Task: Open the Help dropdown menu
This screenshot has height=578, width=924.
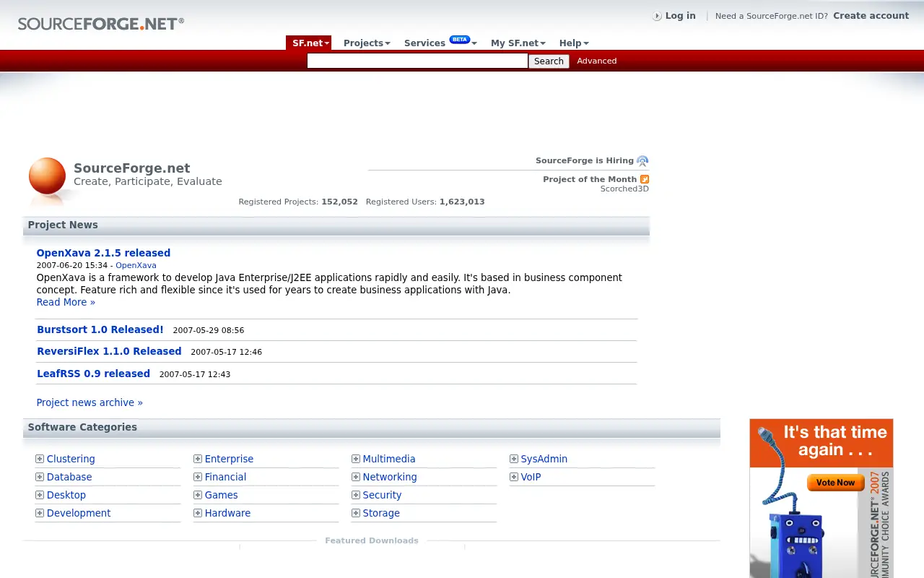Action: pos(574,43)
